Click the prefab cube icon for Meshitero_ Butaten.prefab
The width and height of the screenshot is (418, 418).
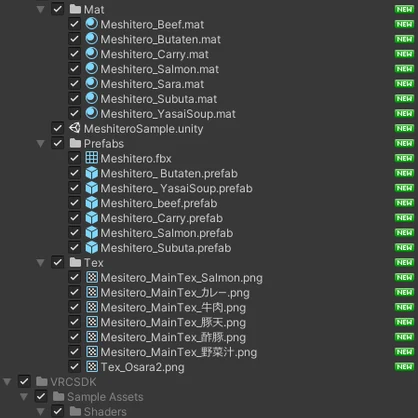(92, 173)
